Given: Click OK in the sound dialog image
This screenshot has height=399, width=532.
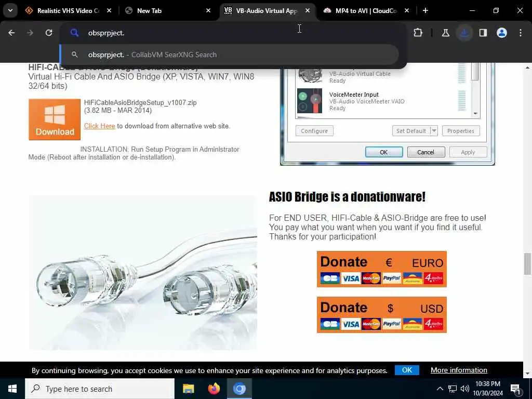Looking at the screenshot, I should point(384,152).
